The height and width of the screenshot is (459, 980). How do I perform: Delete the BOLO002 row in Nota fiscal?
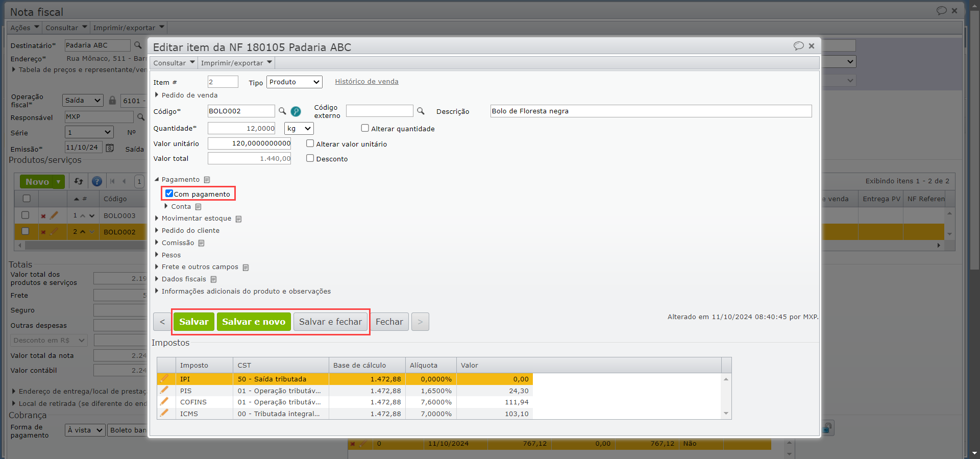click(x=43, y=232)
